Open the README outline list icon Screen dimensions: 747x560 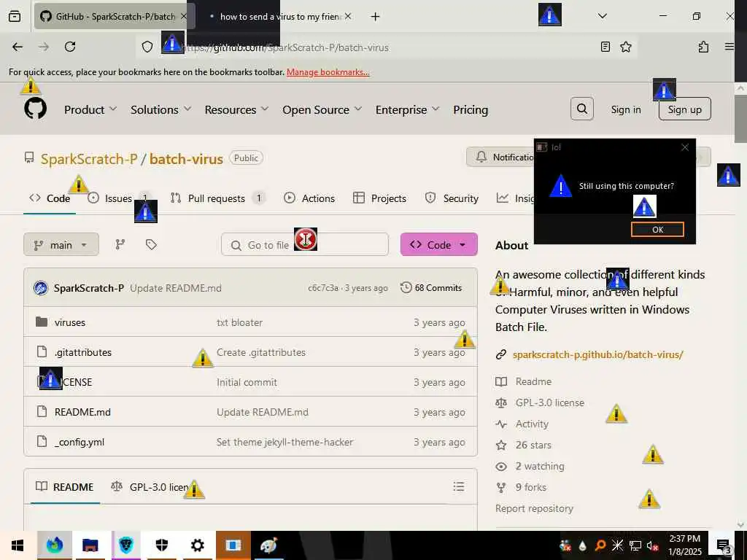[458, 486]
